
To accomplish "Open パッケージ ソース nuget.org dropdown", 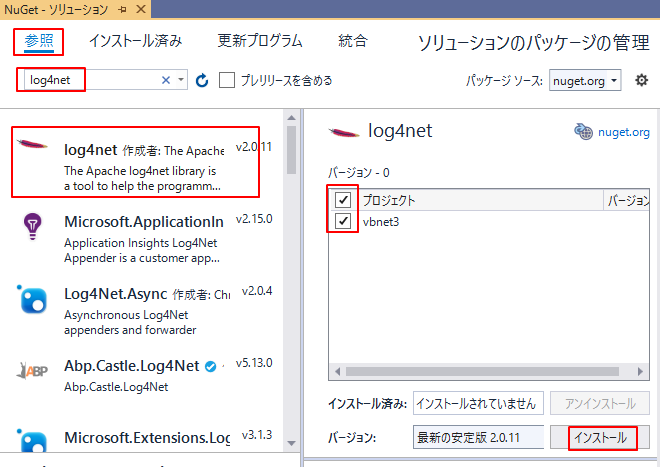I will coord(585,80).
